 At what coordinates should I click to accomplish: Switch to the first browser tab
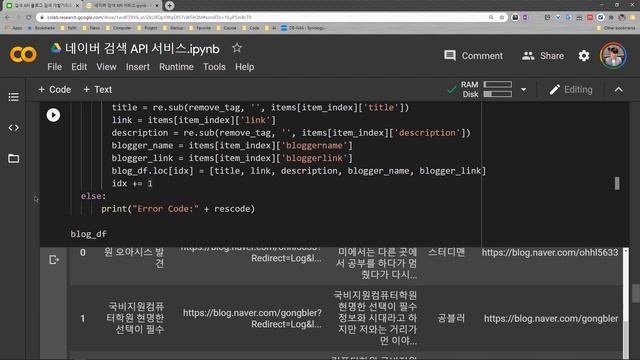(x=42, y=5)
